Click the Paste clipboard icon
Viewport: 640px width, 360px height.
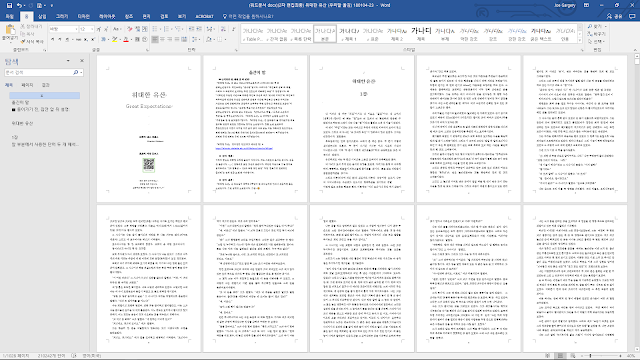tap(10, 30)
